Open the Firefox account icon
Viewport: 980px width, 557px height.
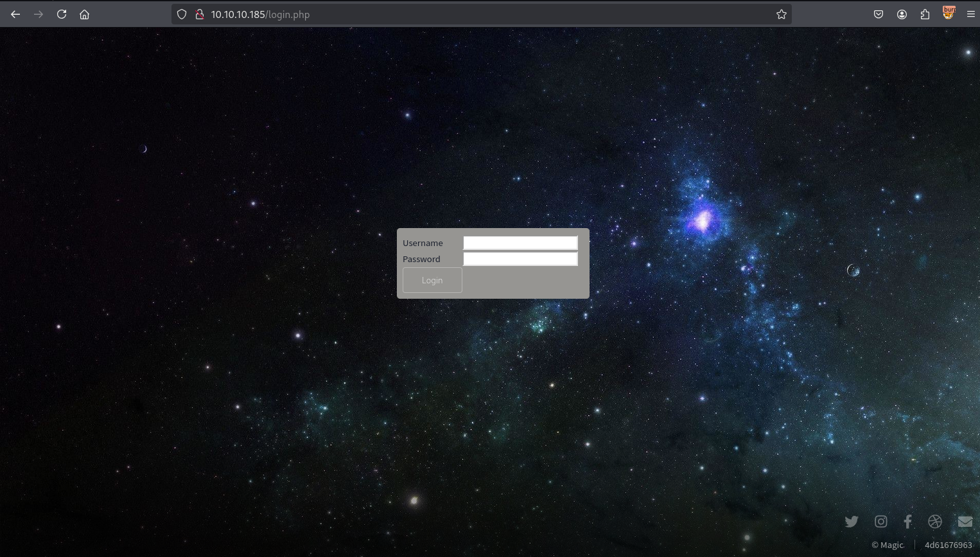tap(902, 14)
